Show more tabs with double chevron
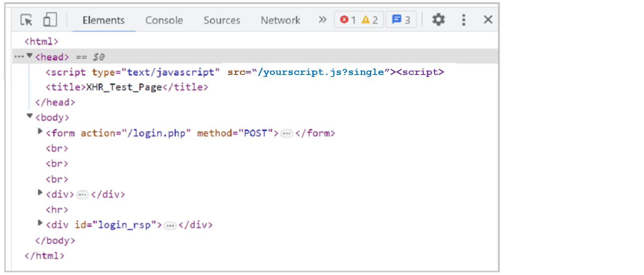 click(x=322, y=19)
